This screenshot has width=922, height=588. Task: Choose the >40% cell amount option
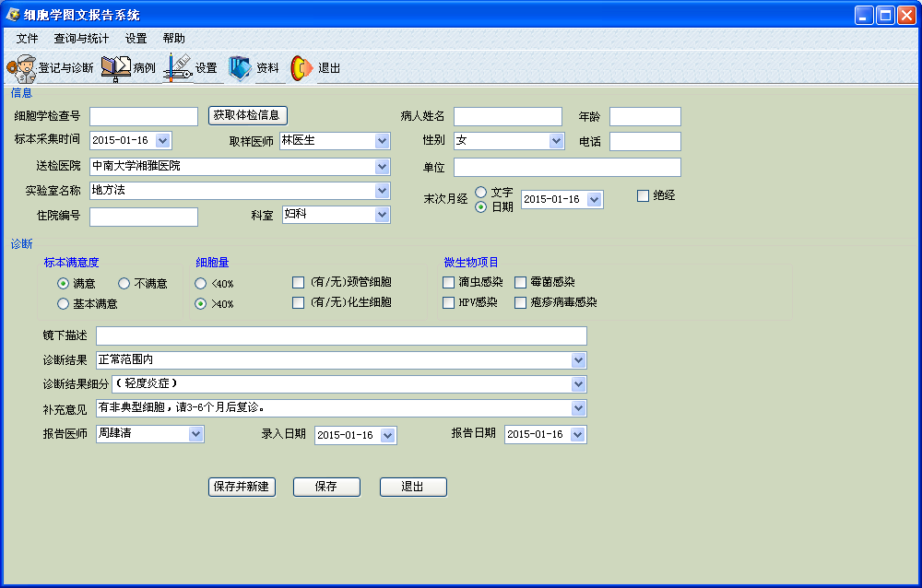tap(200, 303)
